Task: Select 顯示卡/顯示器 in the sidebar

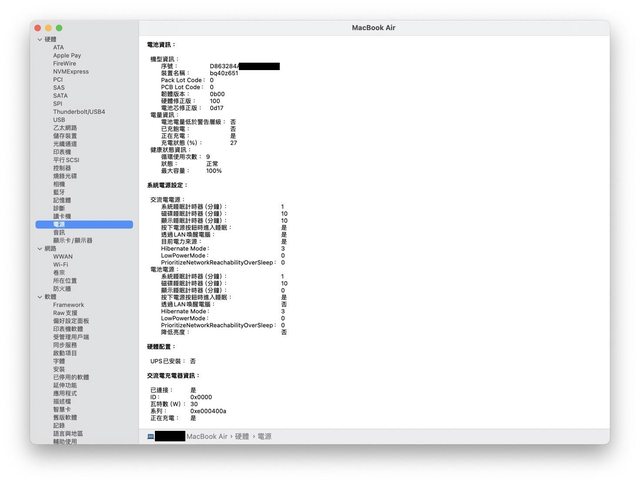Action: tap(72, 240)
